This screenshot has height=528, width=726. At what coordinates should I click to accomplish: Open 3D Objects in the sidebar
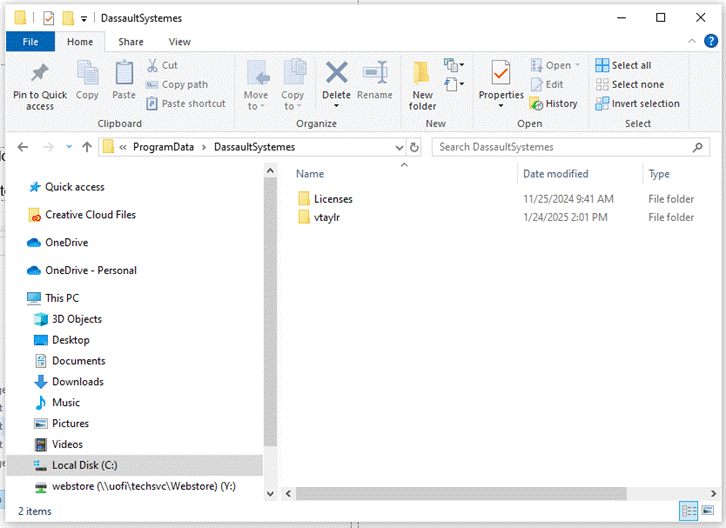[77, 319]
